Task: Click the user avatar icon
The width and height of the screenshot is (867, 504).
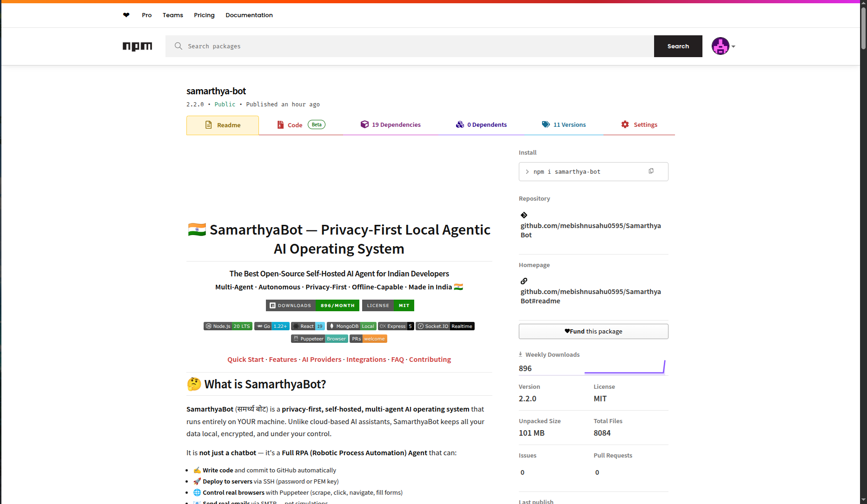Action: pos(720,46)
